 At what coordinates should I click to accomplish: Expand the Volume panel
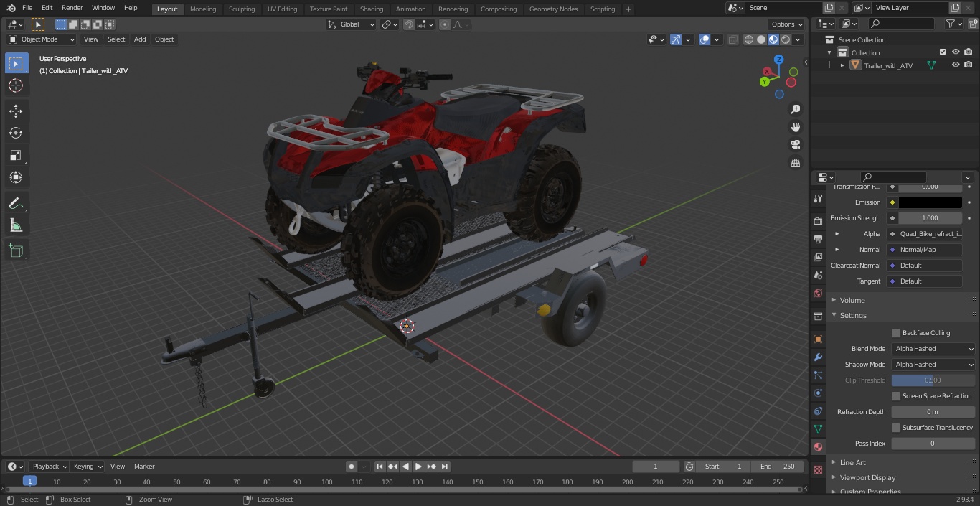(852, 300)
